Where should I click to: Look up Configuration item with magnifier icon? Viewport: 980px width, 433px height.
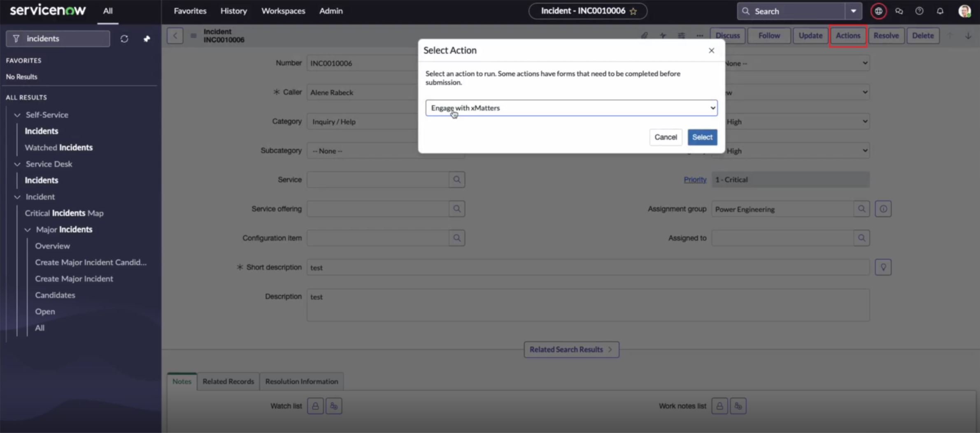457,238
